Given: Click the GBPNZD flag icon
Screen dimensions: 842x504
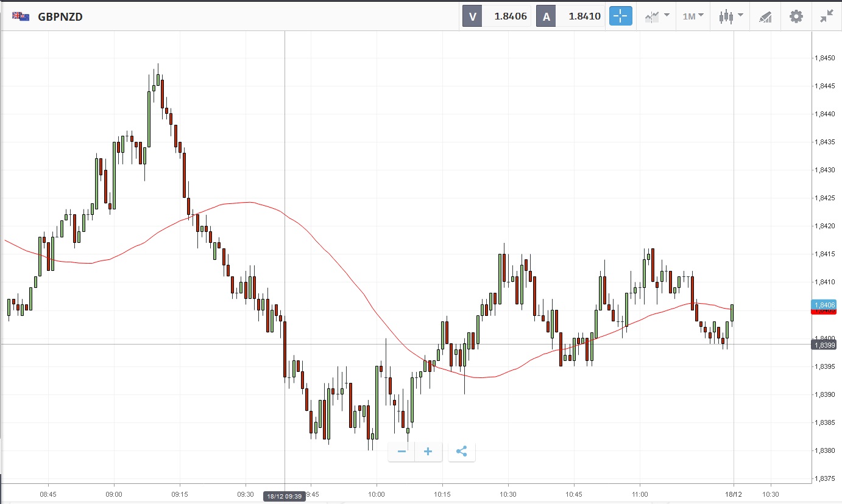Looking at the screenshot, I should 21,16.
